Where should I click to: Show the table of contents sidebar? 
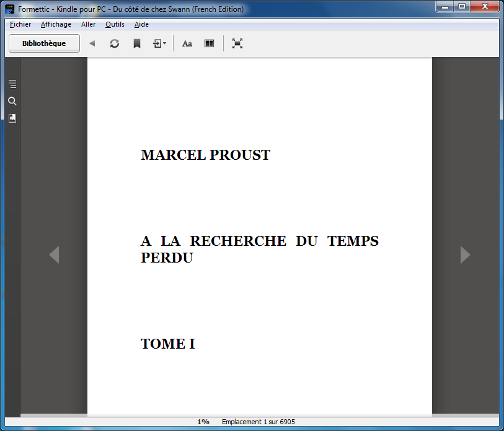click(12, 84)
